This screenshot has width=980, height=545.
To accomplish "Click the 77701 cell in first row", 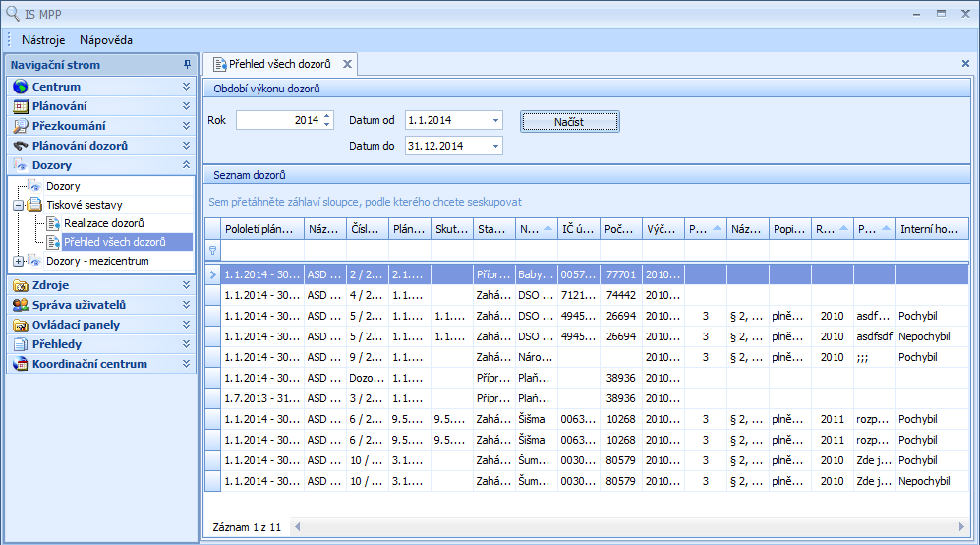I will 620,274.
